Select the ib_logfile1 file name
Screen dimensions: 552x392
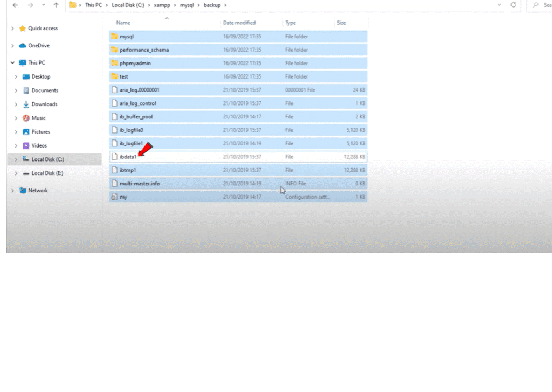point(131,143)
